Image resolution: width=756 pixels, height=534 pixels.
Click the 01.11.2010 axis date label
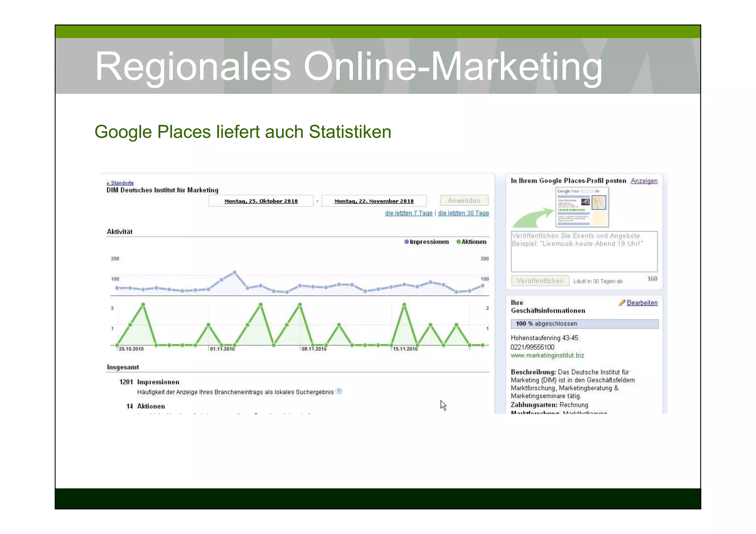(222, 349)
